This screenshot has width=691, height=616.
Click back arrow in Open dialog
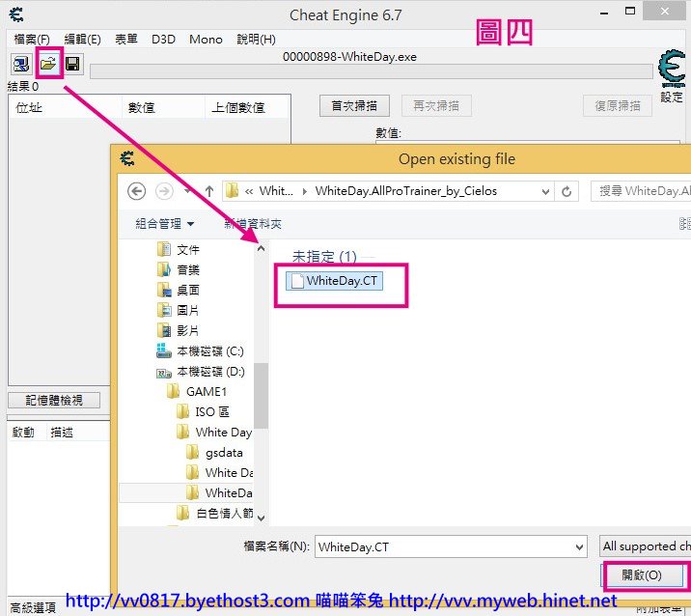pyautogui.click(x=137, y=191)
